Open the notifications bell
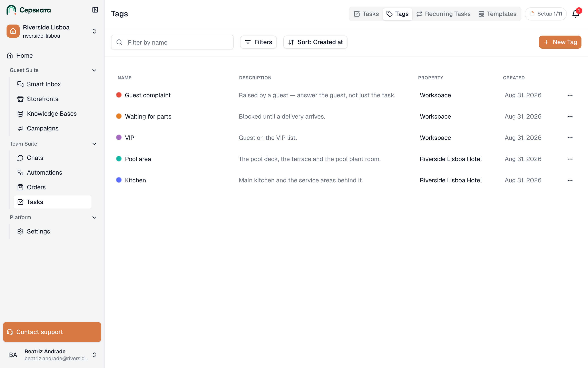 pos(576,14)
